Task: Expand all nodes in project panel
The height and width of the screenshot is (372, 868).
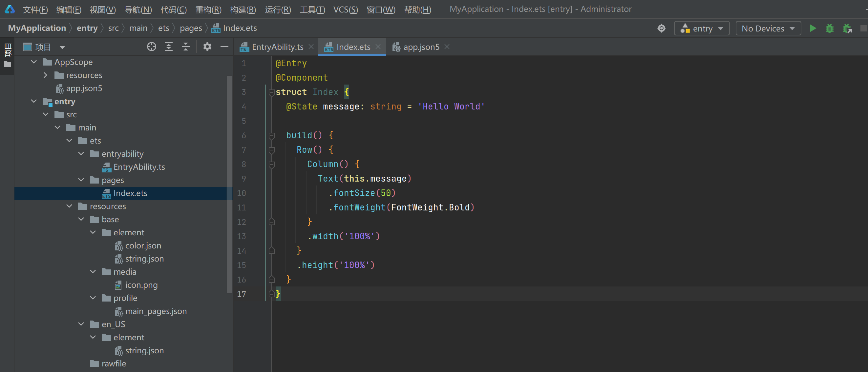Action: pyautogui.click(x=169, y=47)
